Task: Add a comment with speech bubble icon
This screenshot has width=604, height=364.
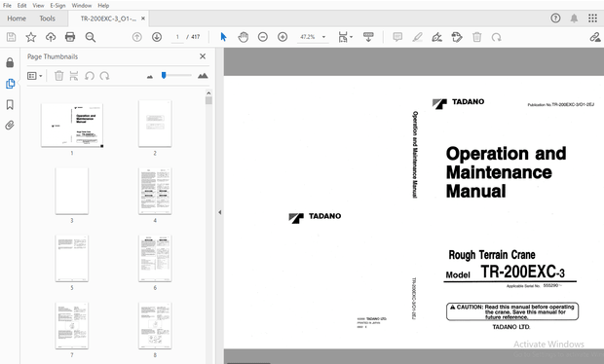Action: (397, 37)
